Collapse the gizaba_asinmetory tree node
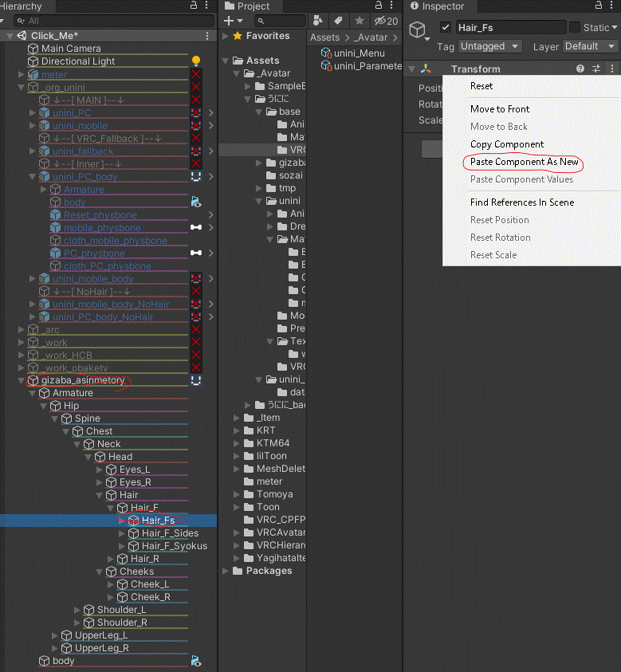Screen dimensions: 621x672 (x=22, y=380)
